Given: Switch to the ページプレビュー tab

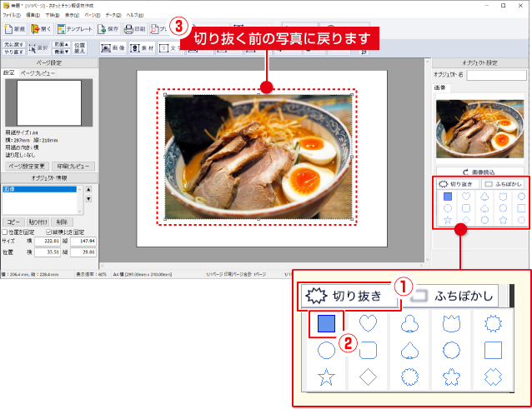Looking at the screenshot, I should [38, 73].
